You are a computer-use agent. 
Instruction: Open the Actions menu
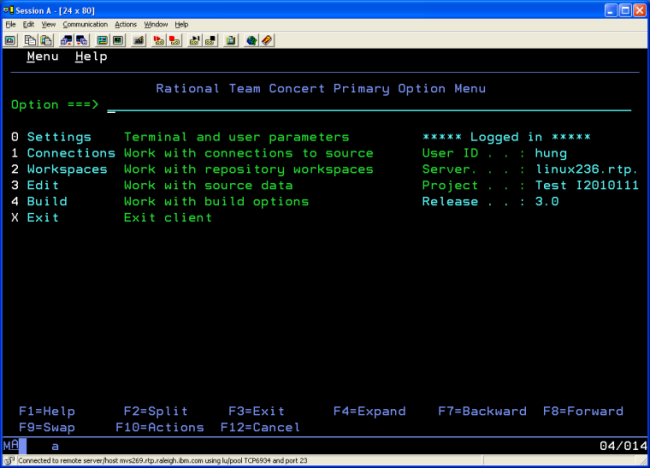click(x=126, y=24)
